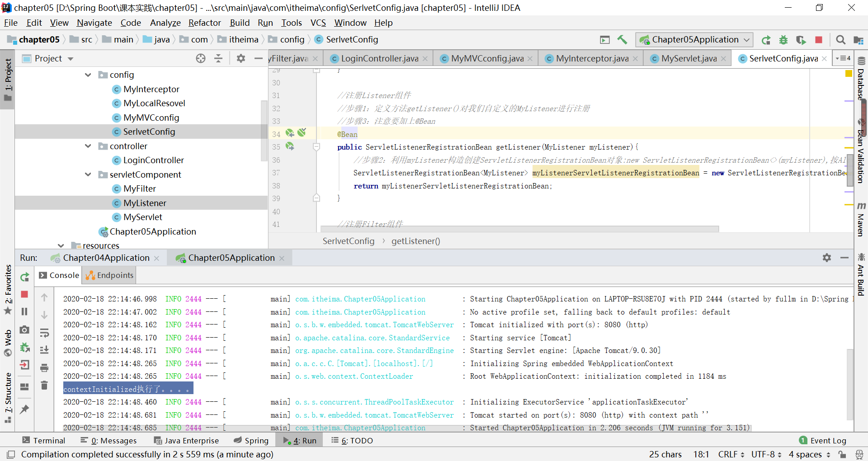
Task: Start the debugger with the bug icon
Action: (x=783, y=40)
